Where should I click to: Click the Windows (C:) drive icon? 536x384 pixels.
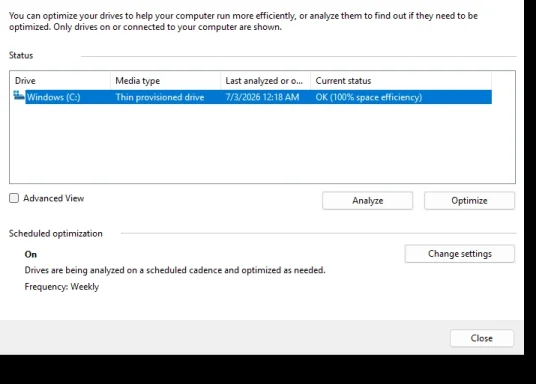click(18, 95)
